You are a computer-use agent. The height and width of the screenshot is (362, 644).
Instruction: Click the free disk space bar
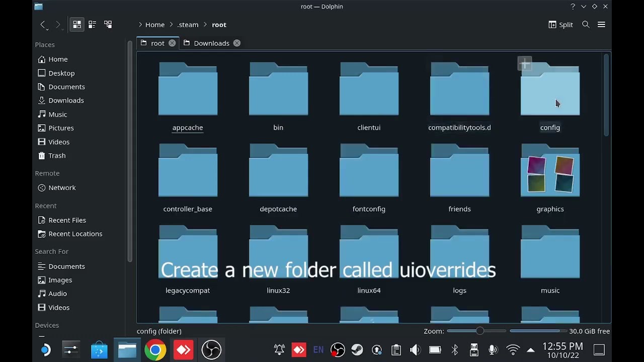537,331
